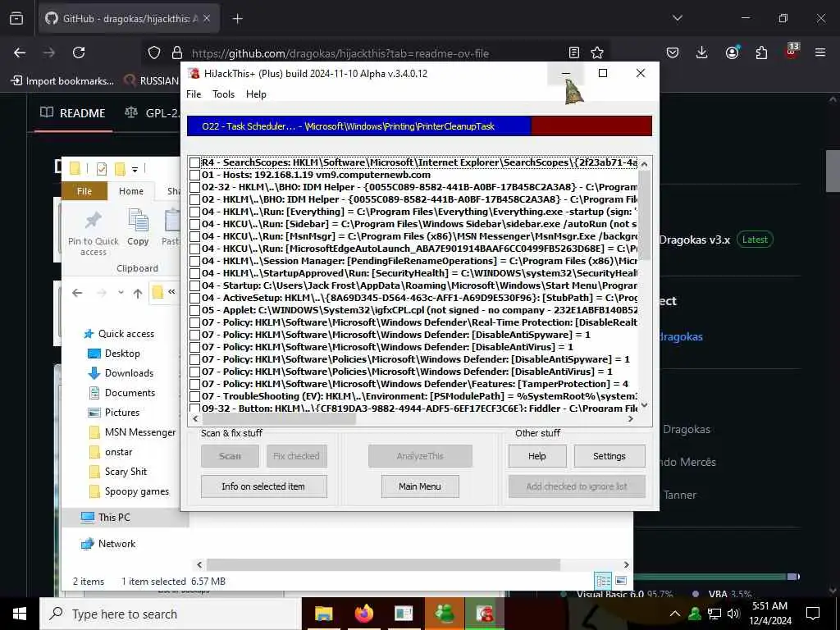Switch Explorer to details view icon
840x630 pixels.
point(603,581)
